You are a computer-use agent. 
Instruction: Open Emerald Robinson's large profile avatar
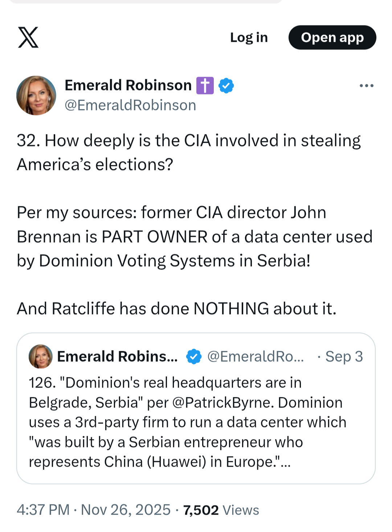point(36,96)
